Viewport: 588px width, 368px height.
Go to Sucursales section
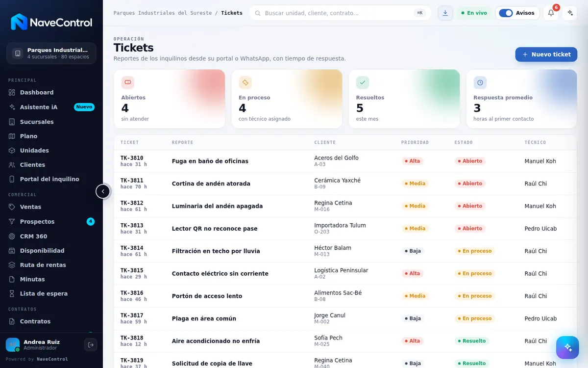point(51,122)
